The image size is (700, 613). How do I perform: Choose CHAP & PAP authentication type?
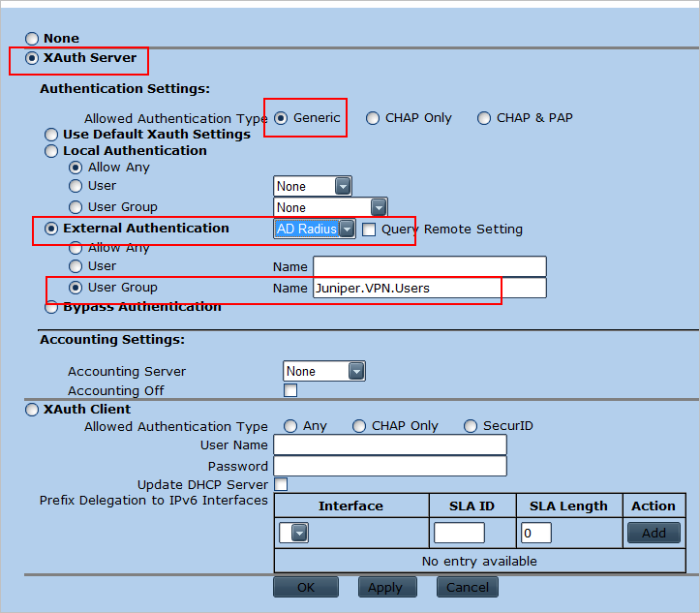[484, 118]
